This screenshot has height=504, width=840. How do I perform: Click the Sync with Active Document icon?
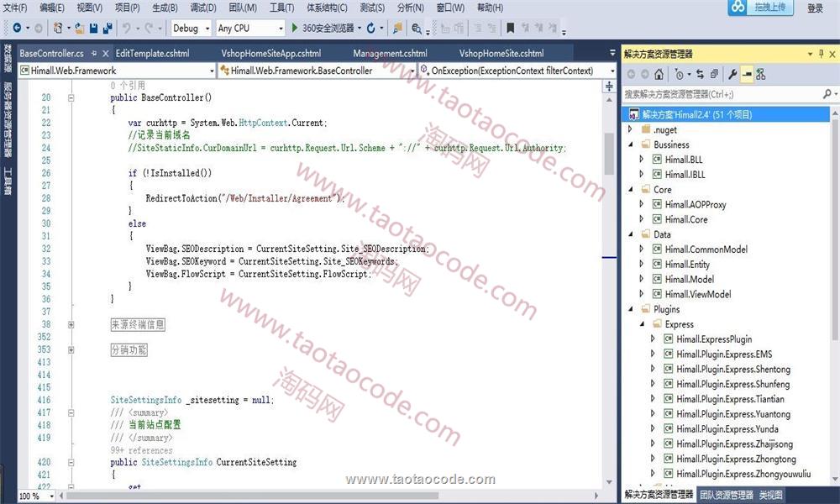pos(698,75)
